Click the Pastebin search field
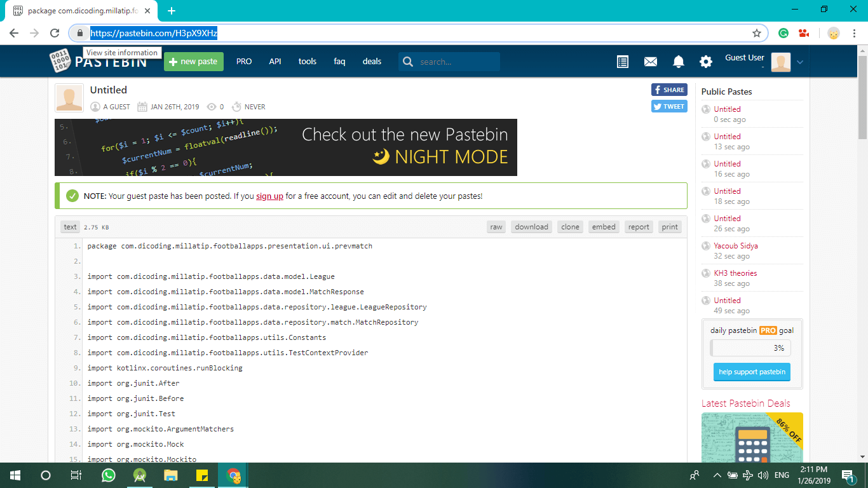The image size is (868, 488). click(x=458, y=62)
